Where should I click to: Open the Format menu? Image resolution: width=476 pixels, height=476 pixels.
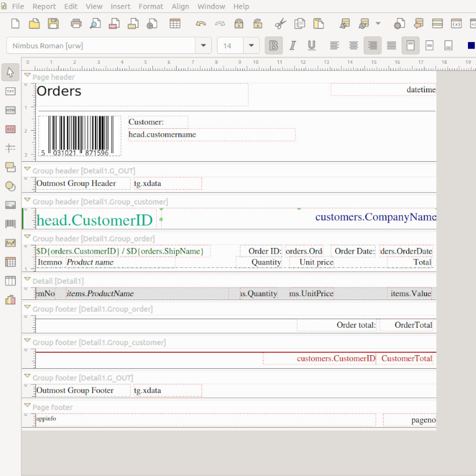151,6
